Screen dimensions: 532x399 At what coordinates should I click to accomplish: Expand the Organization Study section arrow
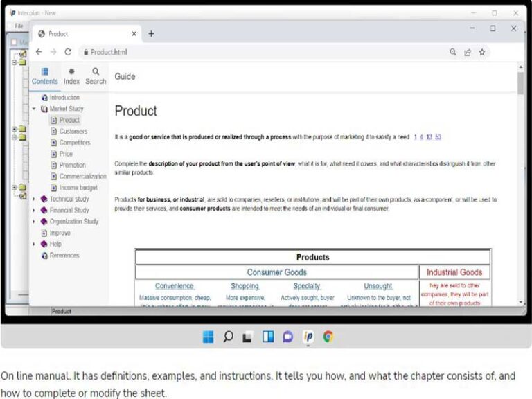(33, 222)
